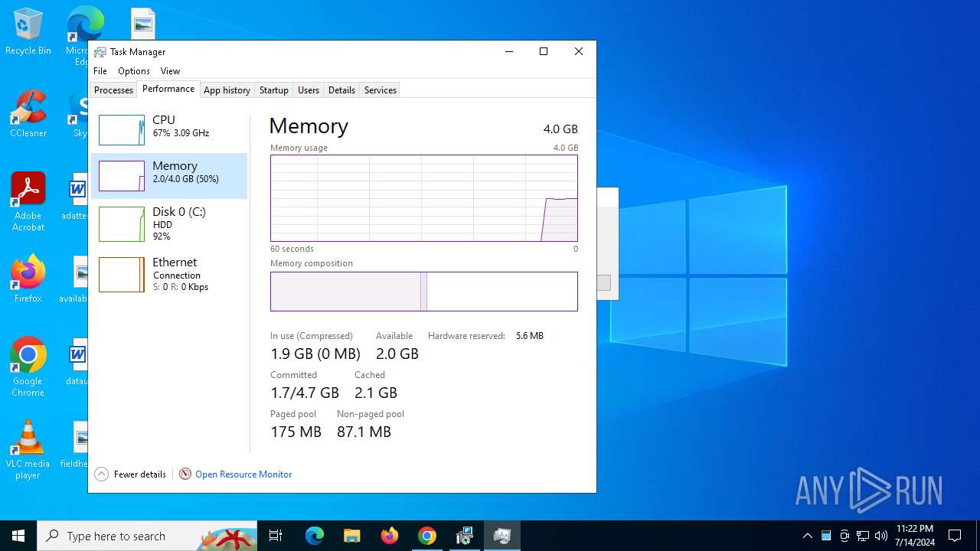This screenshot has height=551, width=980.
Task: Switch to the App history tab
Action: click(227, 90)
